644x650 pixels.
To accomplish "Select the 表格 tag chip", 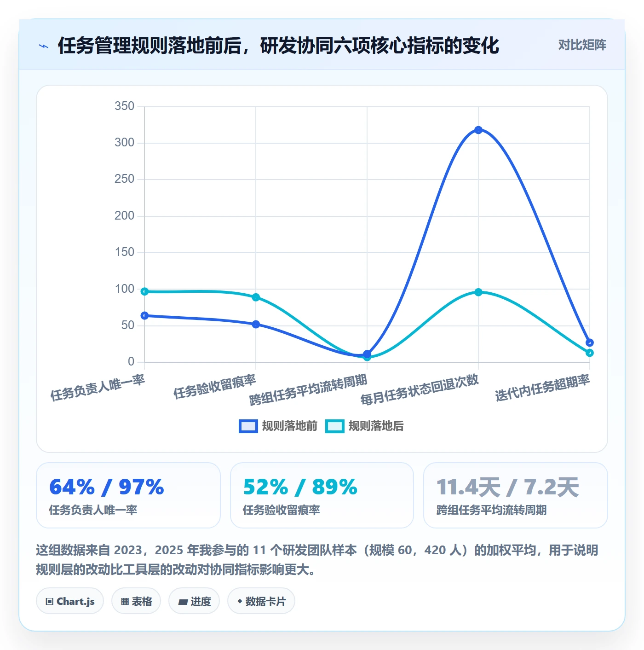I will click(136, 601).
